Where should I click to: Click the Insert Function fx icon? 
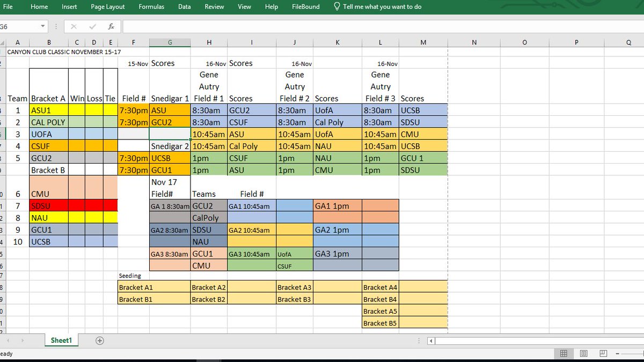(x=111, y=26)
